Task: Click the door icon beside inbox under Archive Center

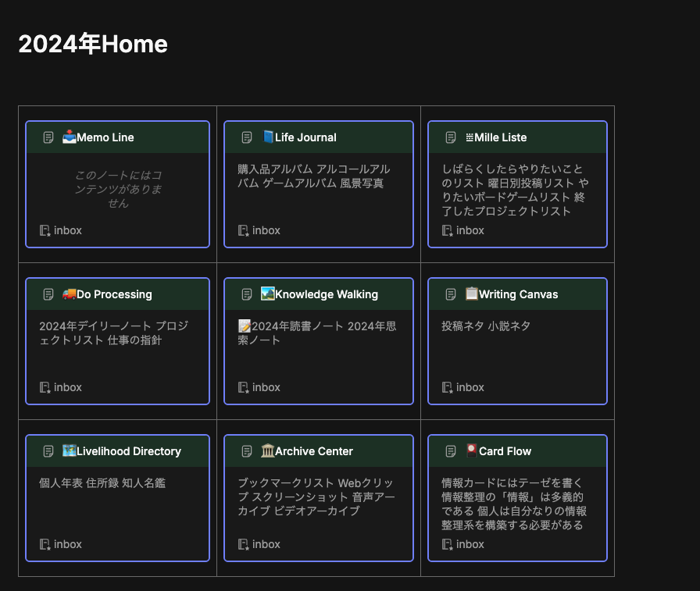Action: coord(245,544)
